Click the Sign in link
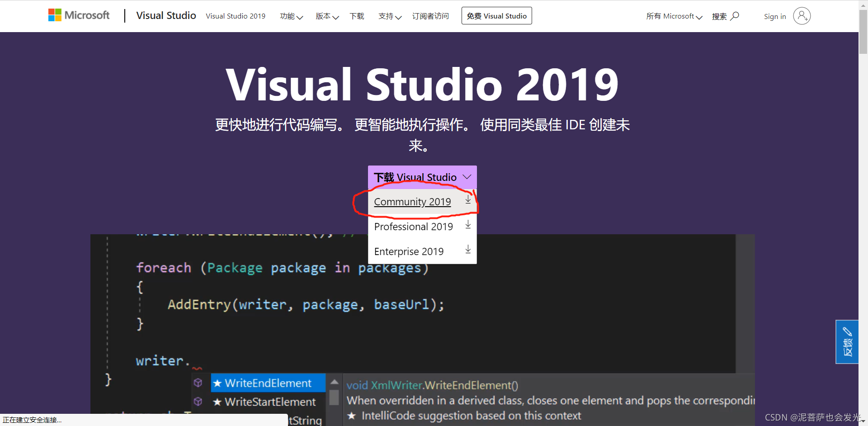 coord(775,16)
